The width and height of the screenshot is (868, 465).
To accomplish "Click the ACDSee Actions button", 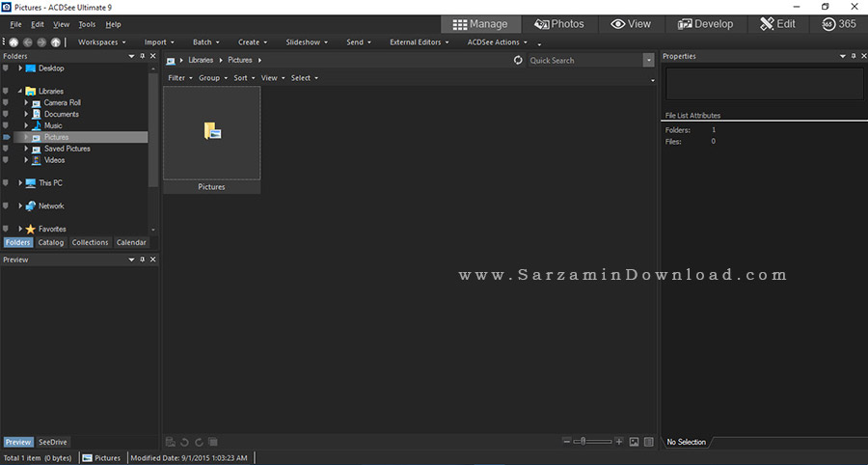I will pyautogui.click(x=497, y=42).
